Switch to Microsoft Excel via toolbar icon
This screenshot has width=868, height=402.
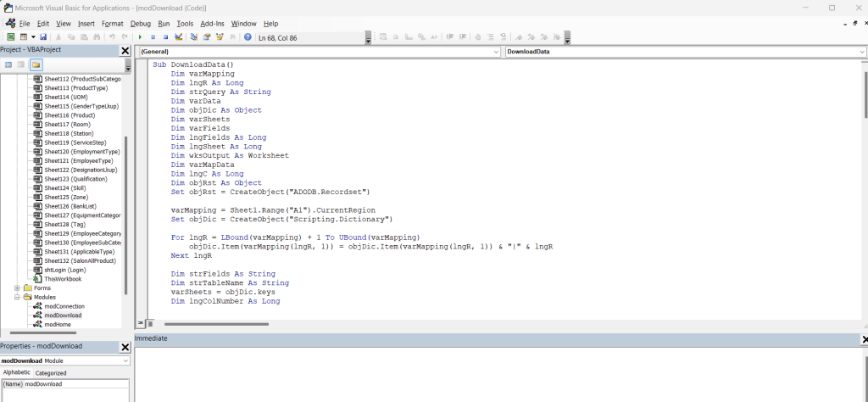[10, 37]
